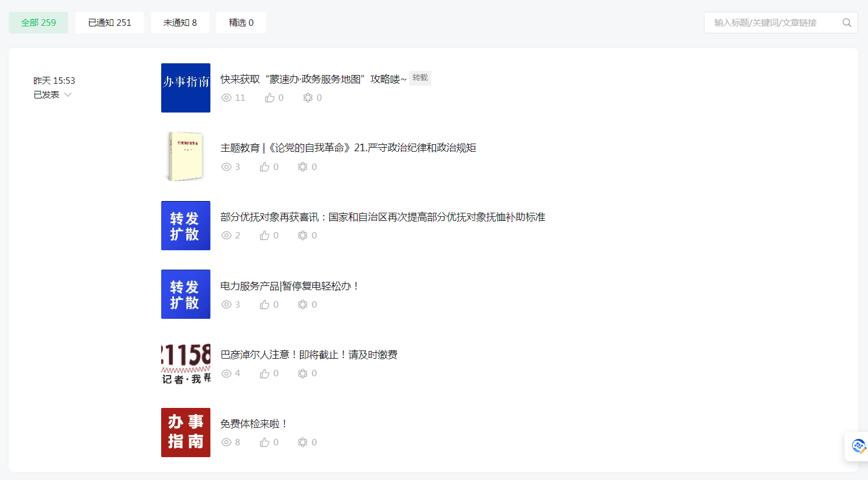Viewport: 868px width, 480px height.
Task: Click thumbs-up icon on 部分优抚对象 article
Action: point(265,236)
